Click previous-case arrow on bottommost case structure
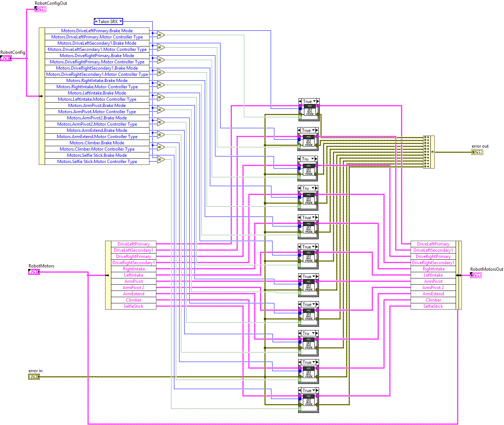Viewport: 504px width, 425px height. click(x=300, y=391)
